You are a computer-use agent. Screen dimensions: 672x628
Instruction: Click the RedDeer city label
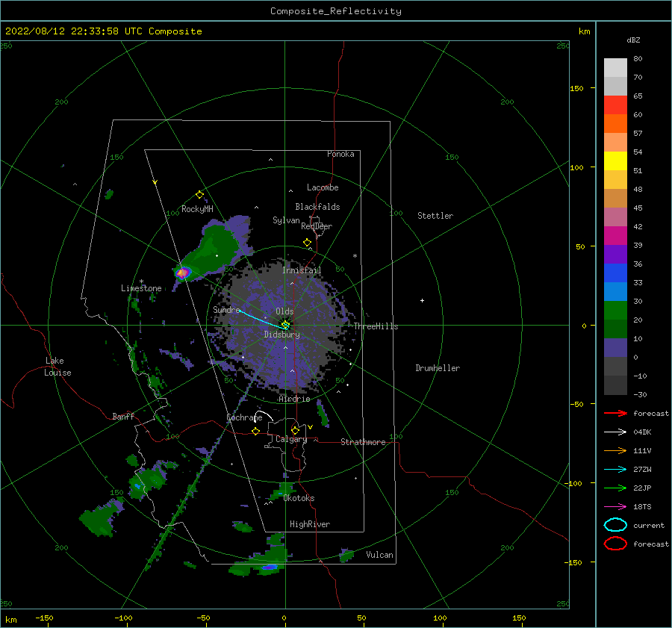317,226
